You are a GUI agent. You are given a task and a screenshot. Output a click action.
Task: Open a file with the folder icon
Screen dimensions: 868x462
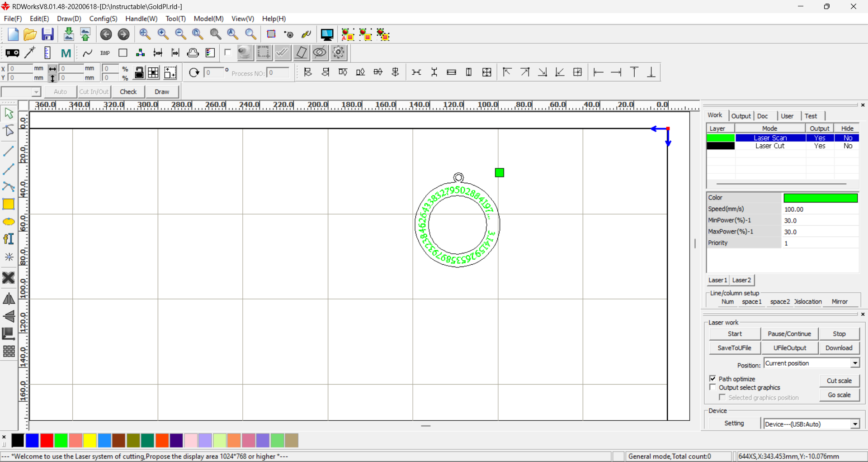pyautogui.click(x=30, y=34)
